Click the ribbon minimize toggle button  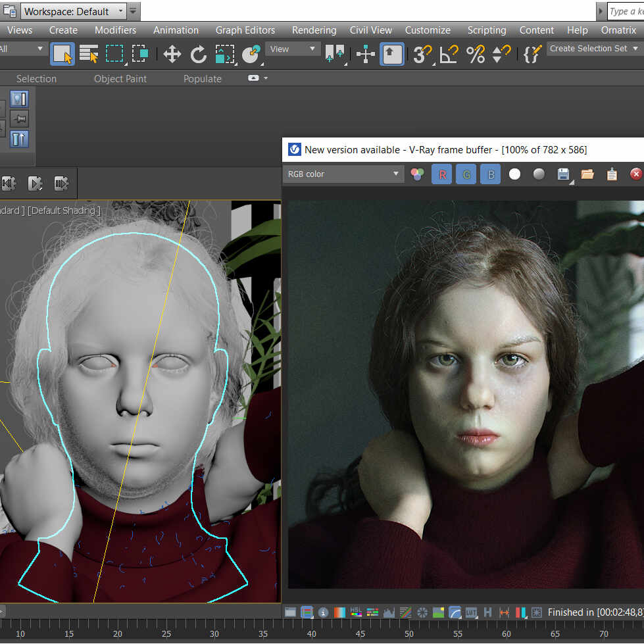[253, 78]
